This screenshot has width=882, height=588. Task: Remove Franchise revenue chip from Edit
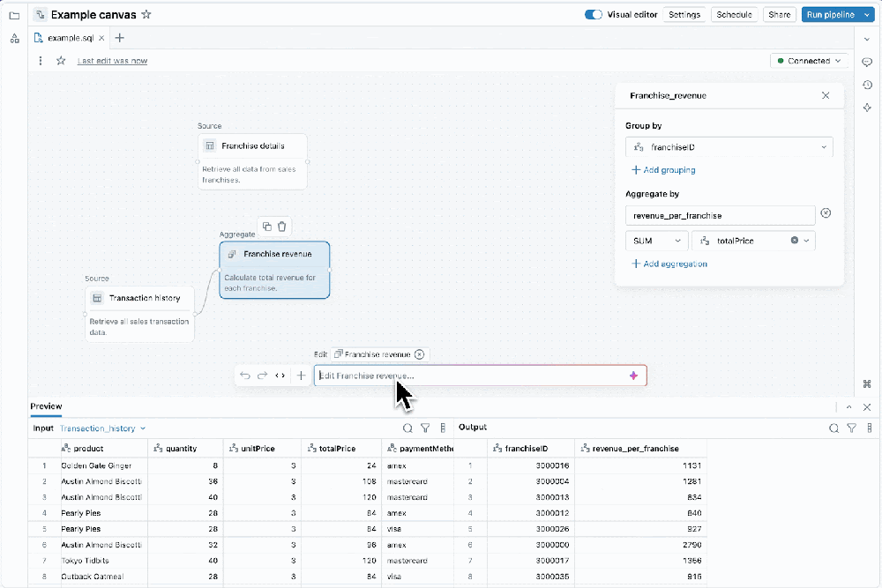(419, 354)
